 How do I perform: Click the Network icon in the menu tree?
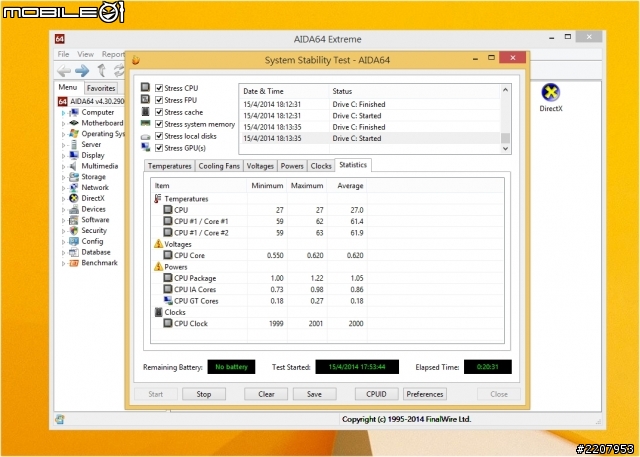pyautogui.click(x=74, y=187)
